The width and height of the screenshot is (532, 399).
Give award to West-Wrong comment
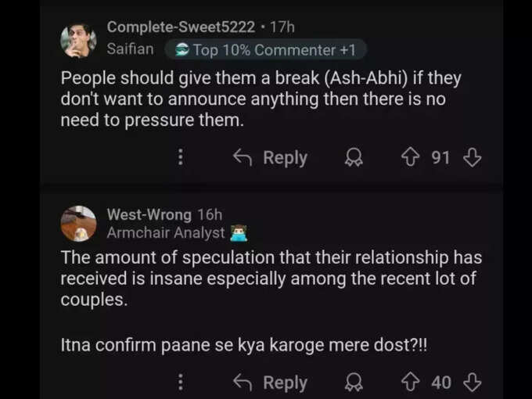pos(354,383)
